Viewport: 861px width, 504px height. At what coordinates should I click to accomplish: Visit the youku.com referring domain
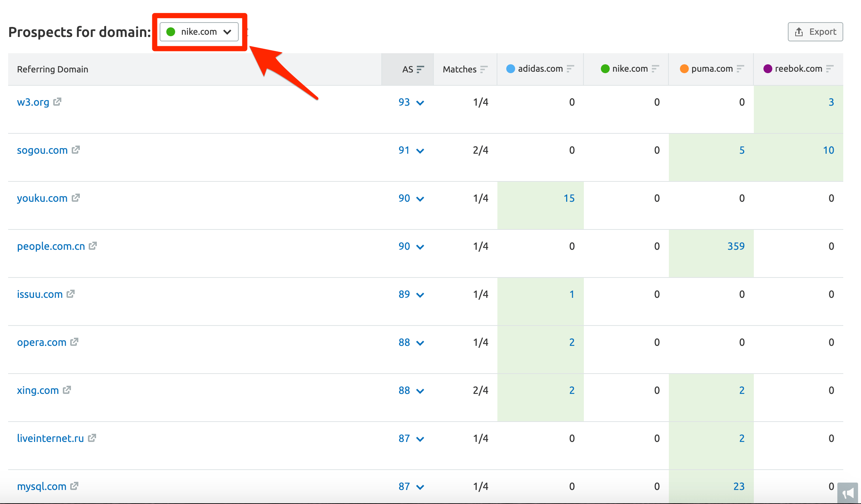point(42,198)
